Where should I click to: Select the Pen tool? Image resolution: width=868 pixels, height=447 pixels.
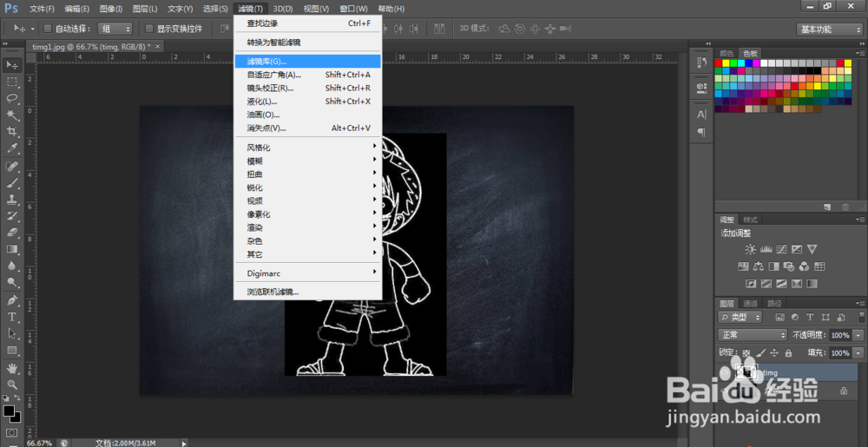coord(12,300)
